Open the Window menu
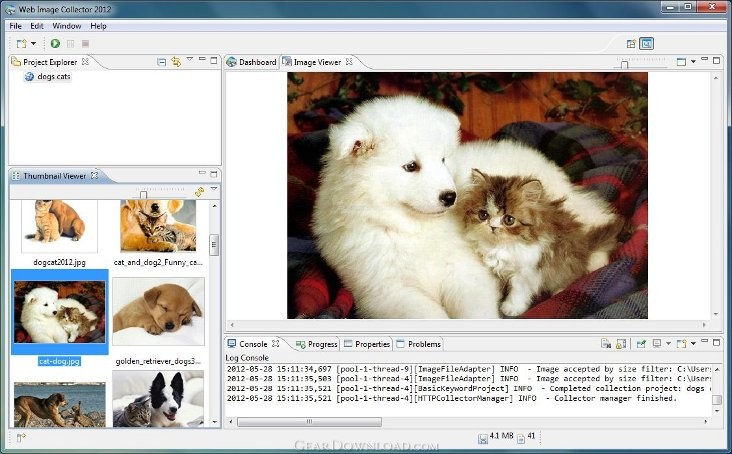Screen dimensions: 732x454 pyautogui.click(x=66, y=26)
